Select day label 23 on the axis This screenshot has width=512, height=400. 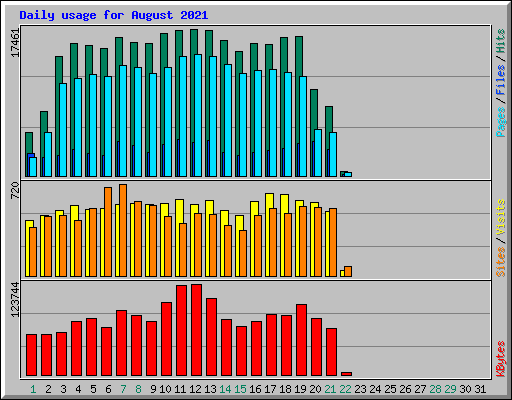click(x=360, y=389)
